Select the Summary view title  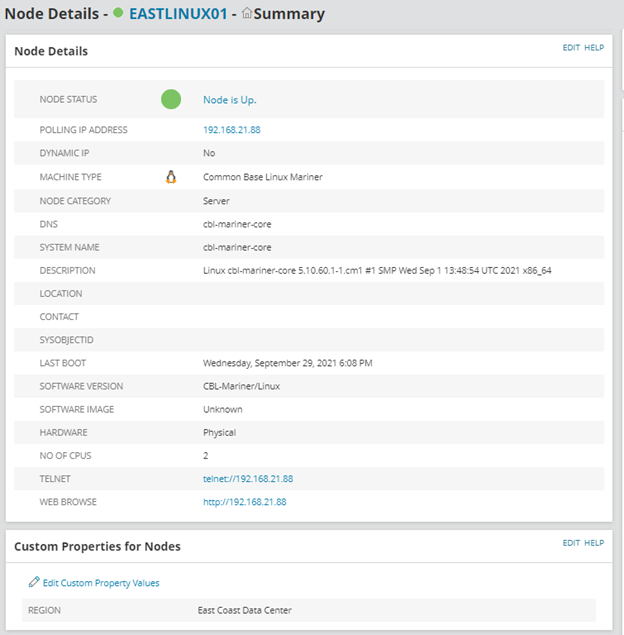[289, 14]
